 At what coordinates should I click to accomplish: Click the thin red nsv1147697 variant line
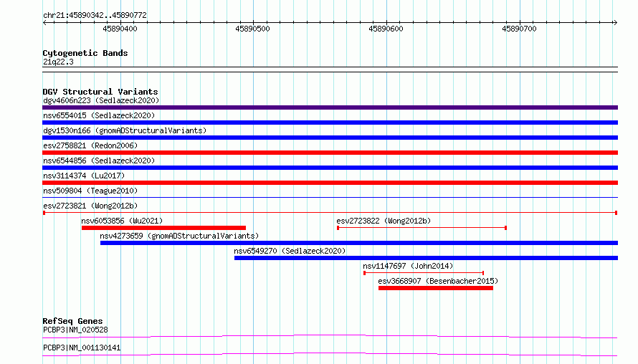pos(424,273)
